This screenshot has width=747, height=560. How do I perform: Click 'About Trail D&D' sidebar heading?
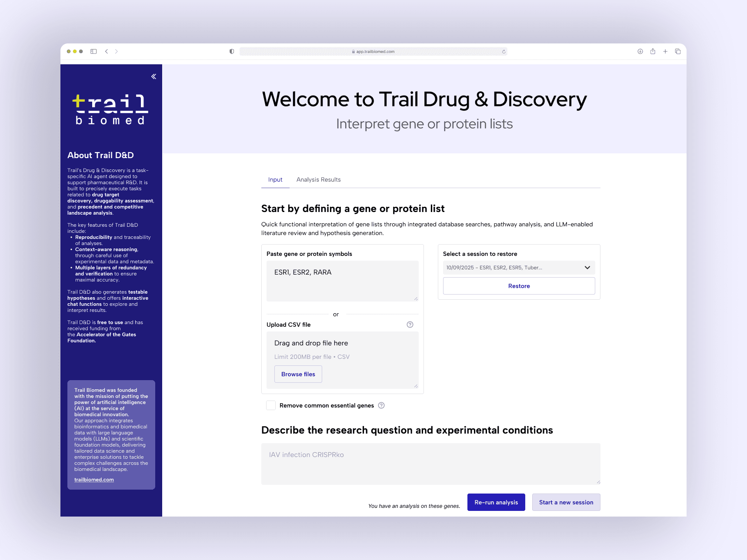100,155
